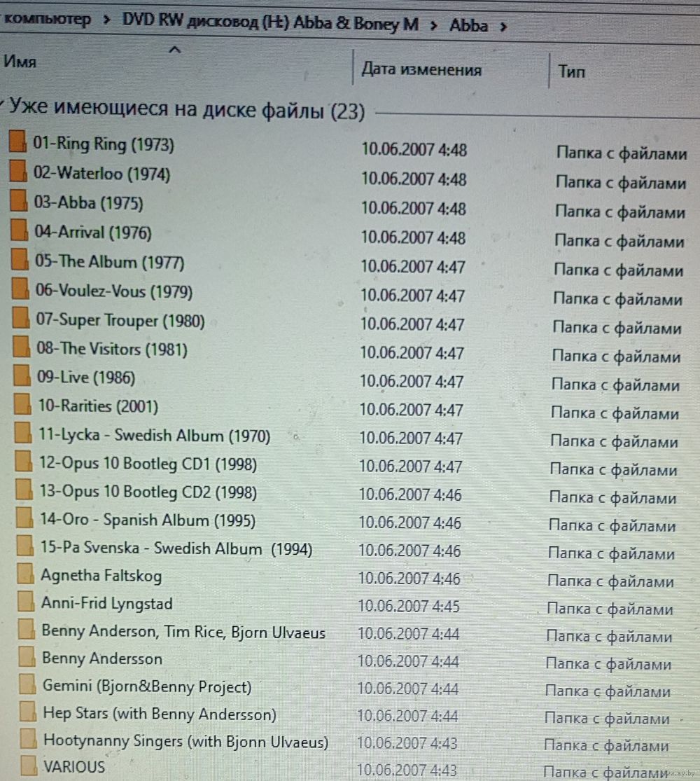
Task: Click the folder icon of 14-Oro - Spanish Album
Action: [24, 517]
